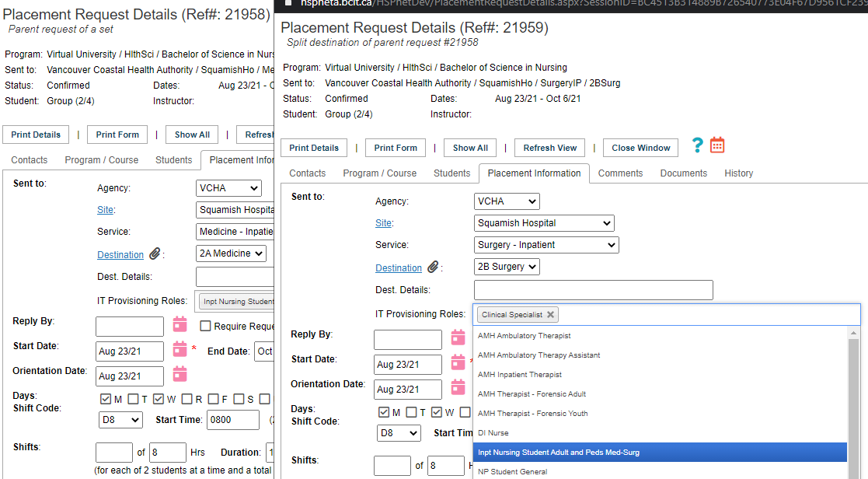Toggle Tuesday checkbox in request 21958 window
The height and width of the screenshot is (479, 868).
coord(133,399)
